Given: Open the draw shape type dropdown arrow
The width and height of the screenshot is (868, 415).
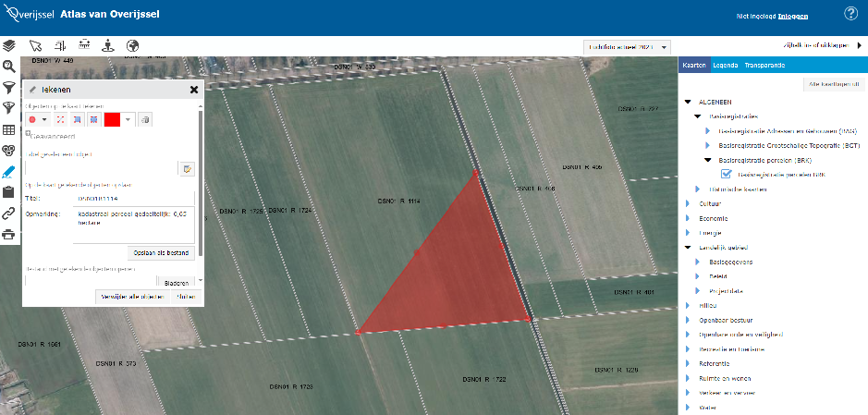Looking at the screenshot, I should pyautogui.click(x=45, y=119).
